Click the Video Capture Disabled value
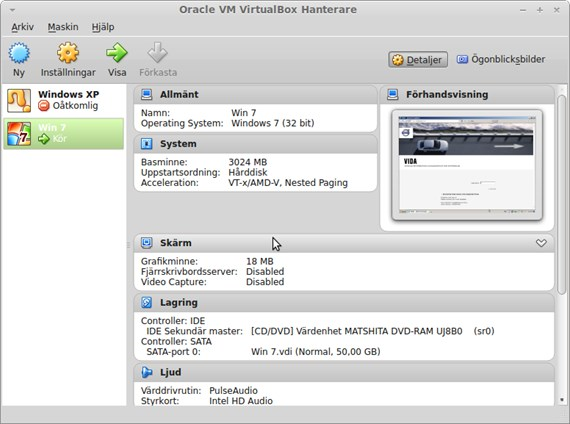 tap(265, 282)
